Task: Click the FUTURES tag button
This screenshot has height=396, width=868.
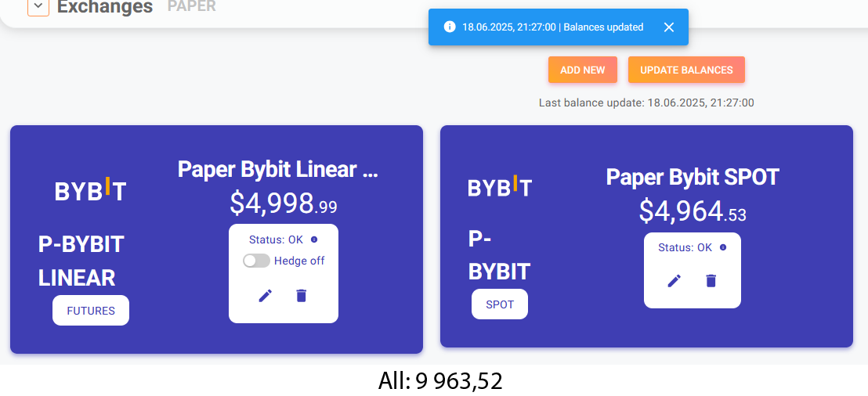Action: (91, 311)
